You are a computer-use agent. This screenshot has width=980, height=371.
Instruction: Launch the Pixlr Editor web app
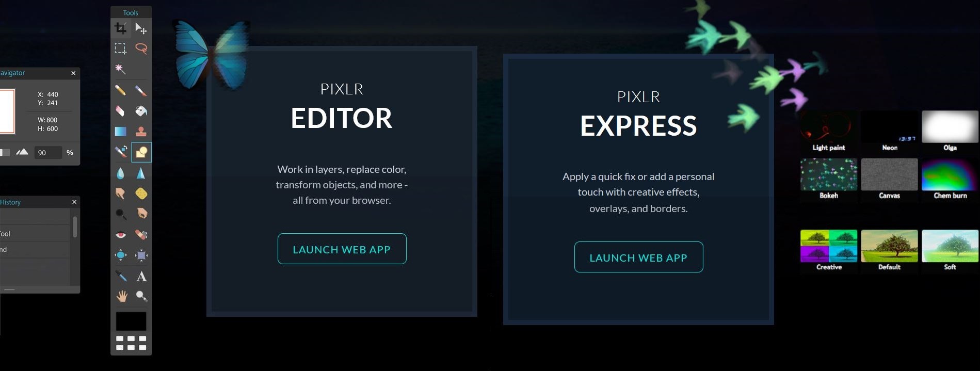(x=342, y=249)
